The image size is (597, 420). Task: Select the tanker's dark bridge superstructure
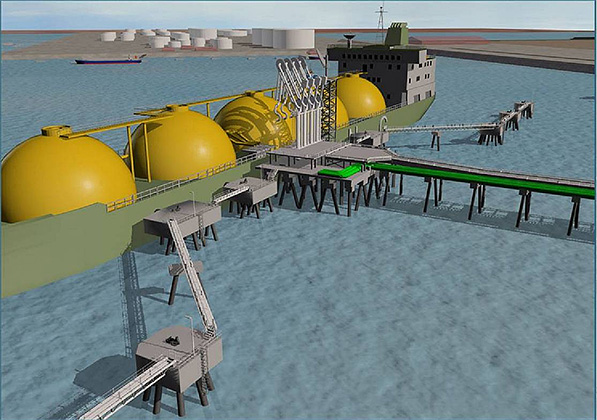[x=382, y=75]
